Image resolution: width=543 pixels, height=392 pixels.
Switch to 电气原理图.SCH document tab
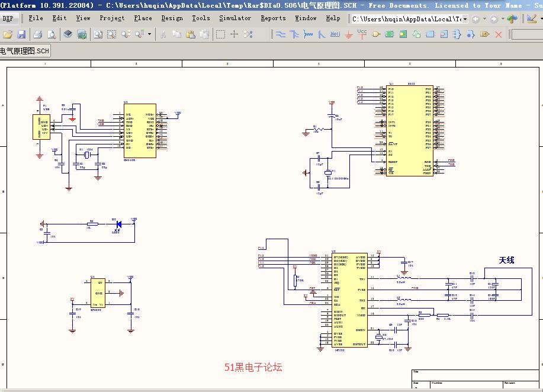pyautogui.click(x=25, y=51)
